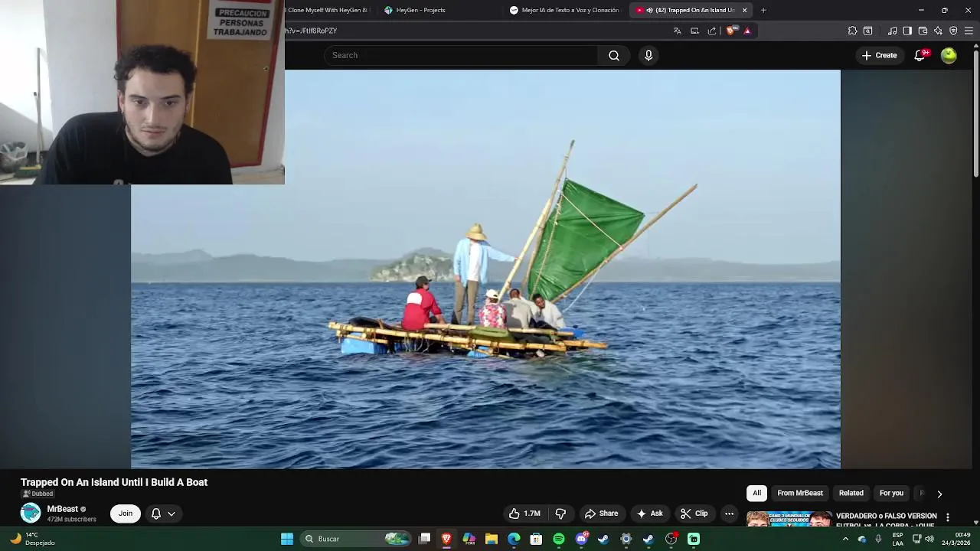980x551 pixels.
Task: Open Spotify from the taskbar
Action: coord(559,539)
